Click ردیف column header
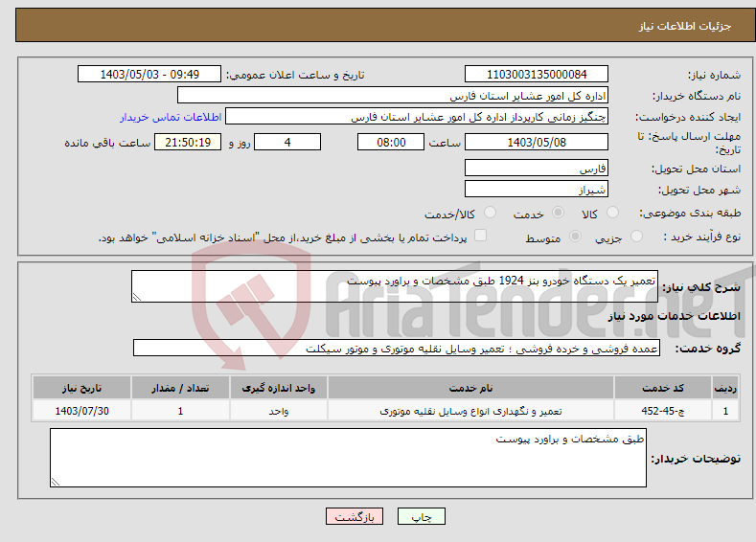Viewport: 756px width, 542px height. pos(725,388)
